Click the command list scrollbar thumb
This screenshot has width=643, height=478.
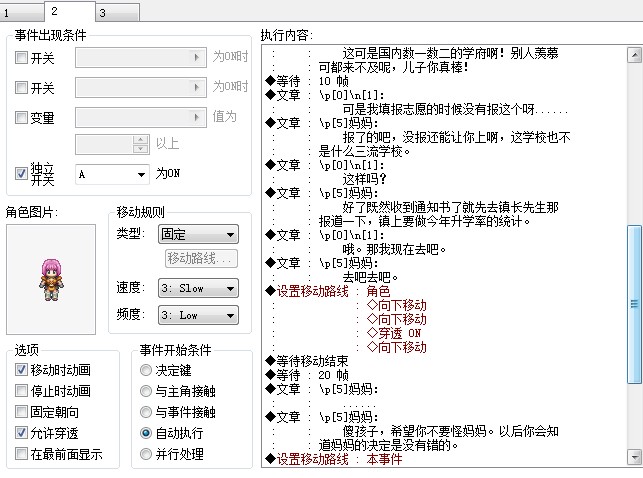click(634, 304)
